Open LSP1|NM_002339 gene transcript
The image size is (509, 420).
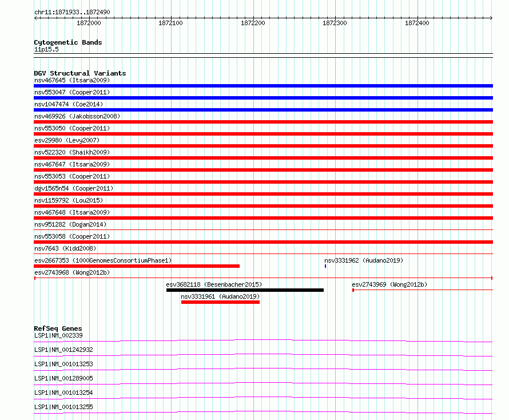click(x=58, y=335)
